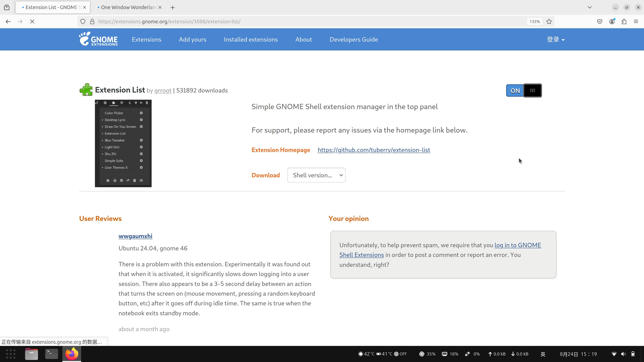Viewport: 644px width, 362px height.
Task: Launch Files from the dock
Action: (x=32, y=354)
